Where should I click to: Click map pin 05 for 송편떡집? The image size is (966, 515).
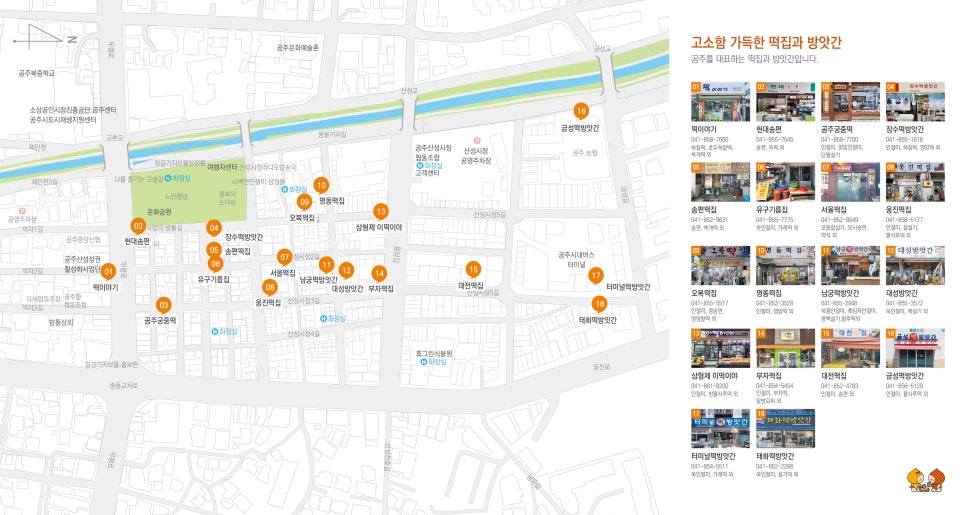coord(214,250)
